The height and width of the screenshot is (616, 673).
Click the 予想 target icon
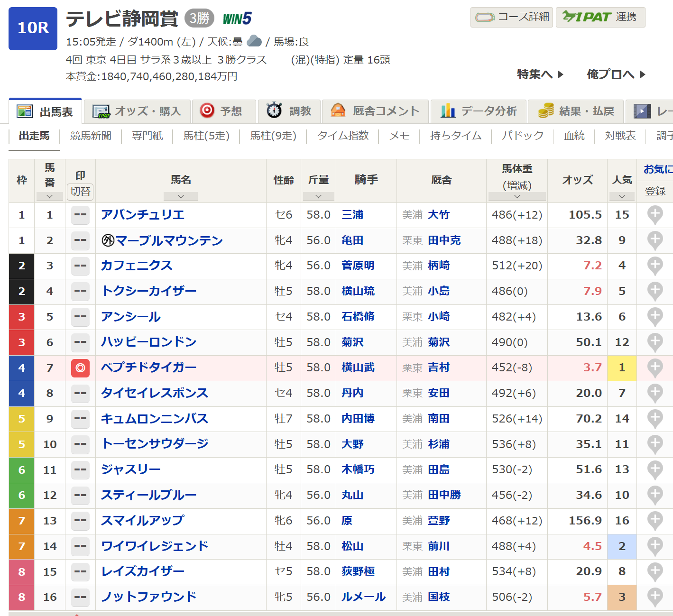[207, 110]
